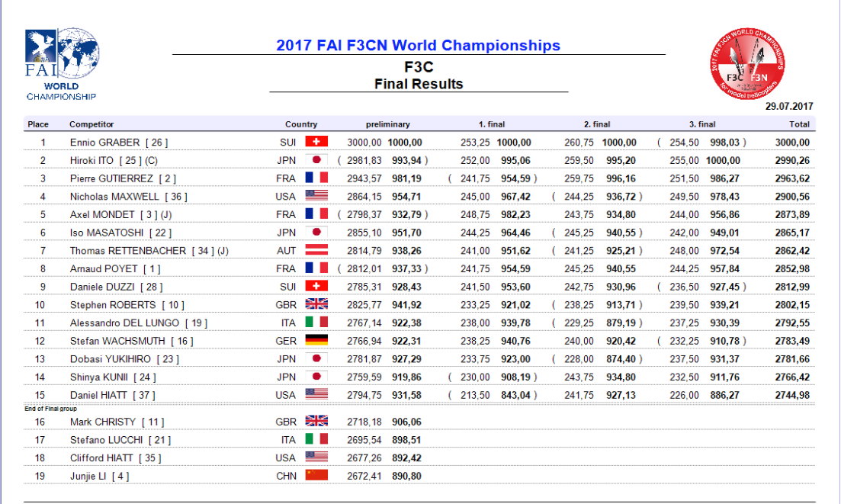
Task: Click the "preliminary" column header
Action: [388, 124]
